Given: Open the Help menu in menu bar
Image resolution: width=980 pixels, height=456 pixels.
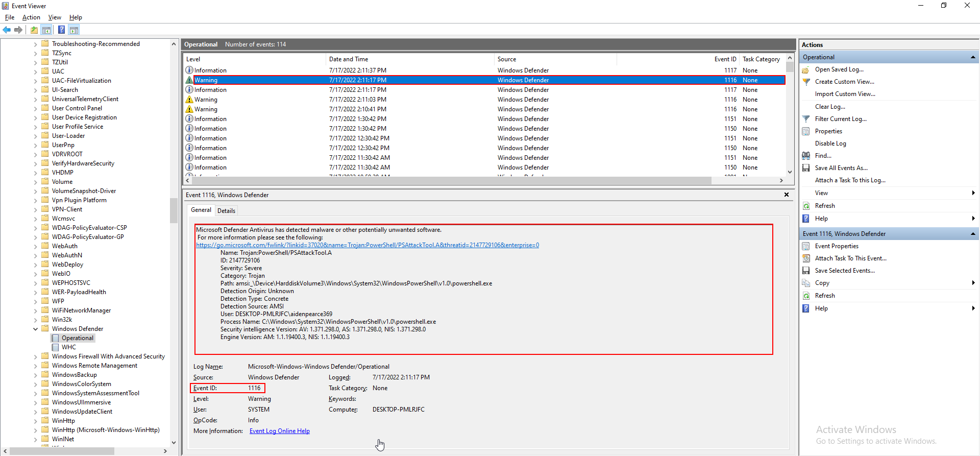Looking at the screenshot, I should (x=76, y=17).
